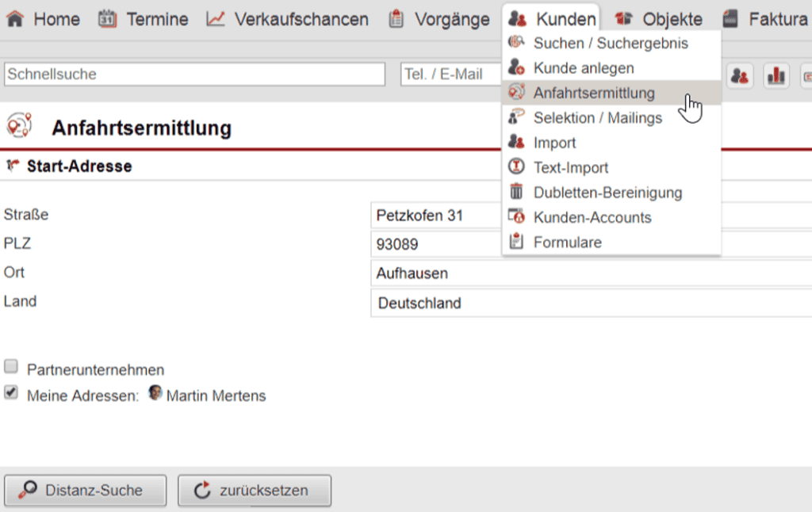
Task: Open the statistics bar-chart icon
Action: point(776,75)
